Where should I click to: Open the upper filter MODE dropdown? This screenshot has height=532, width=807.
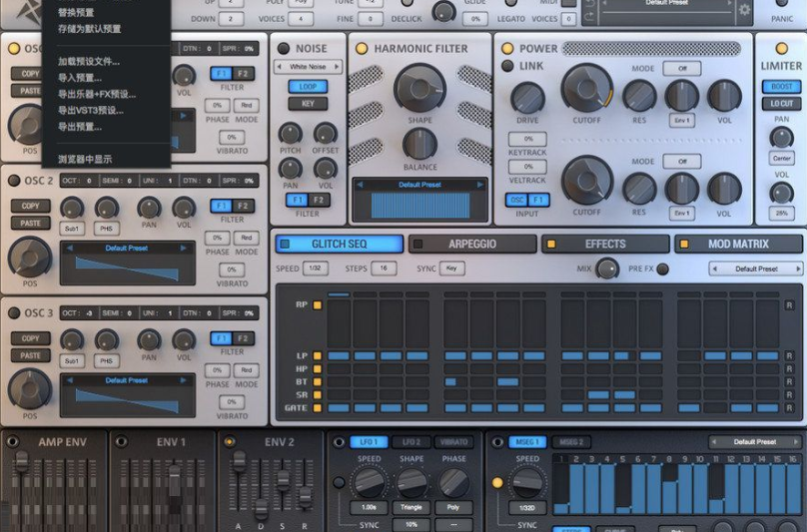point(682,69)
